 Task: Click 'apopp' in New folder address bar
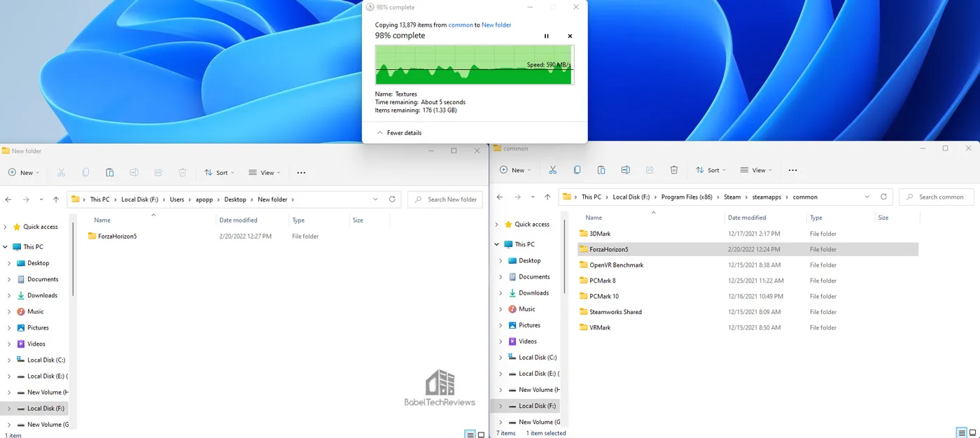(x=204, y=199)
